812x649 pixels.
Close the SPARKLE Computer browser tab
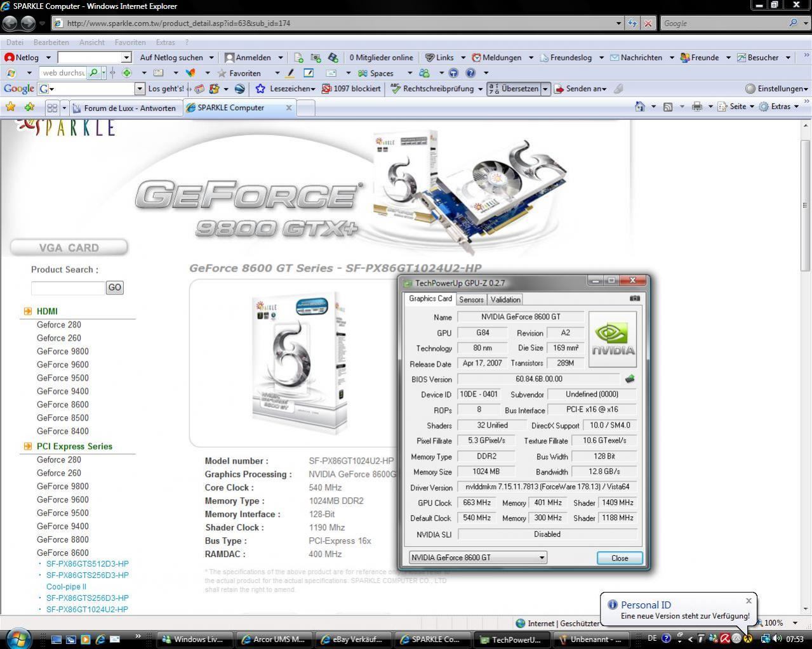click(x=289, y=107)
